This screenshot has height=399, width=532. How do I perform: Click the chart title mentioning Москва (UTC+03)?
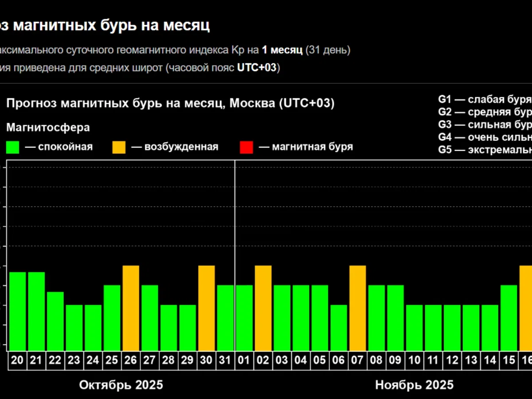(170, 103)
